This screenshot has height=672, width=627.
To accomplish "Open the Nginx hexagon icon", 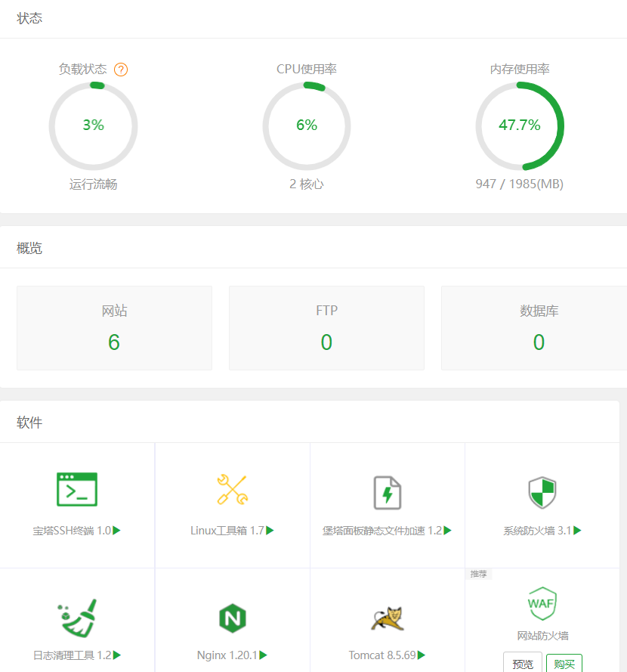I will tap(233, 618).
